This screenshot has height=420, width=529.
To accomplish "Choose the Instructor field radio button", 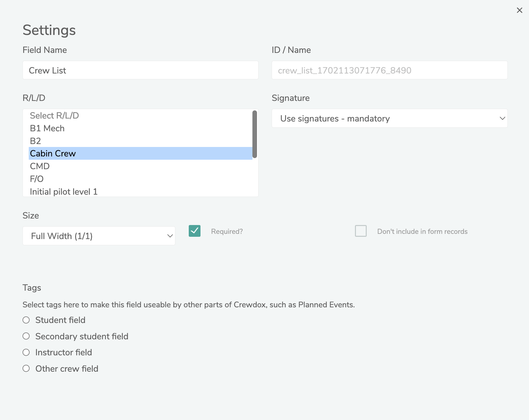I will pyautogui.click(x=26, y=352).
